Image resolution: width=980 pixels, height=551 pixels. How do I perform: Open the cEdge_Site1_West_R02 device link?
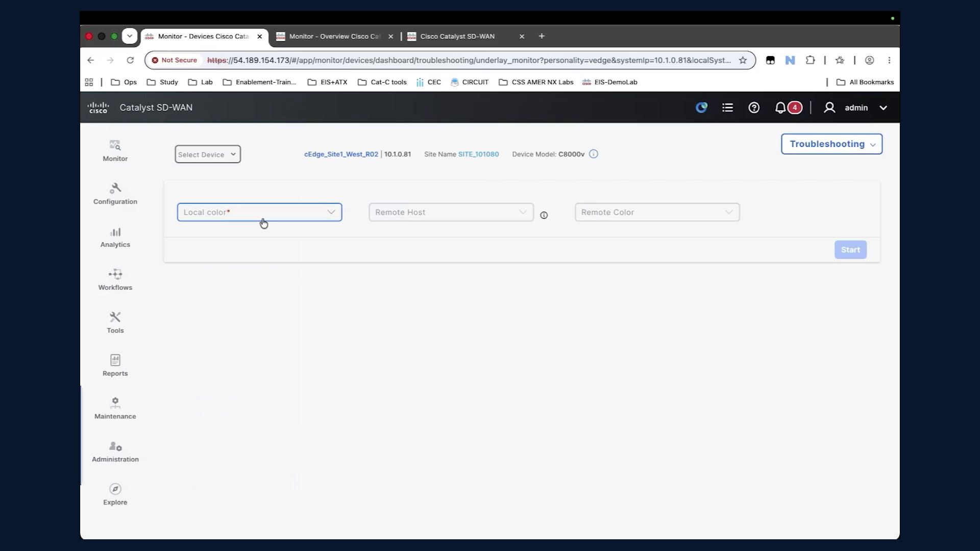click(x=341, y=154)
